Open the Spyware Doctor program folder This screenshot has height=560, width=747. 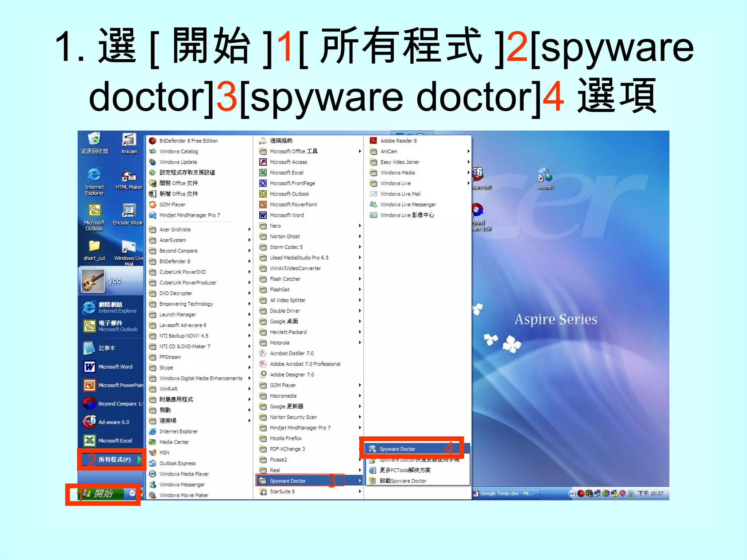310,481
